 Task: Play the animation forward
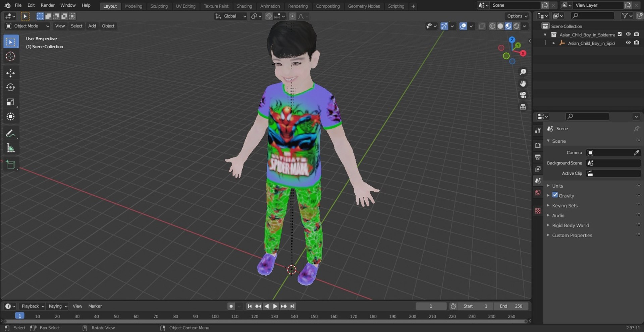tap(275, 306)
